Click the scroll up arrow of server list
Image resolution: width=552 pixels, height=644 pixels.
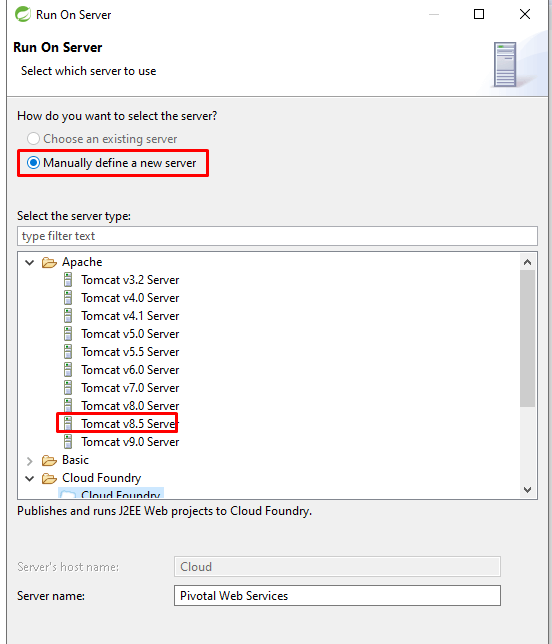tap(528, 262)
